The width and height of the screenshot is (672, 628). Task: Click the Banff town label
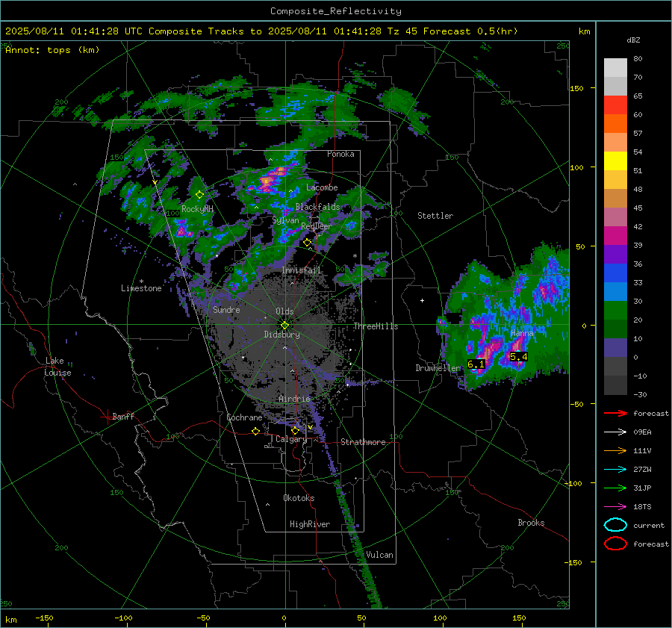tap(123, 416)
